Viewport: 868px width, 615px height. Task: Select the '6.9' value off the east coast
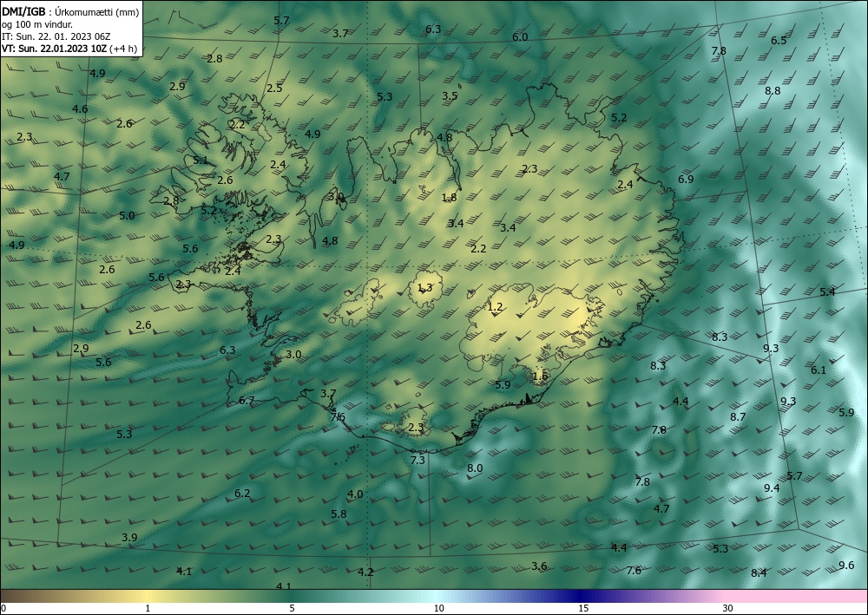686,179
